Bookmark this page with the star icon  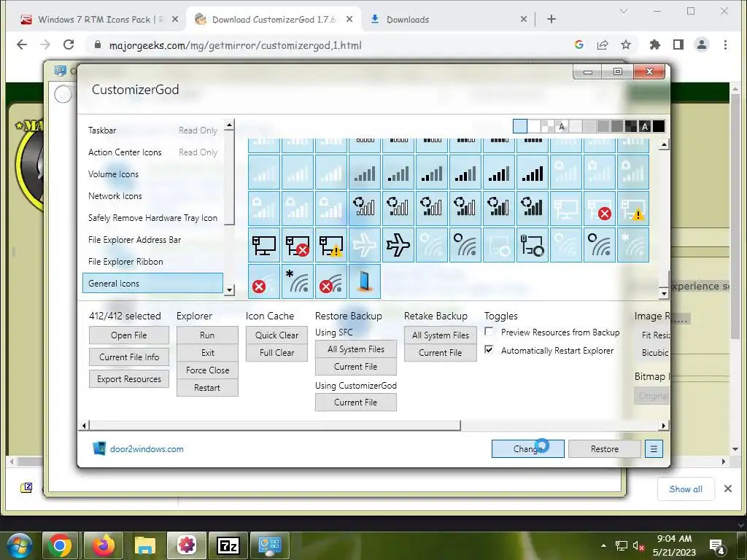tap(625, 44)
